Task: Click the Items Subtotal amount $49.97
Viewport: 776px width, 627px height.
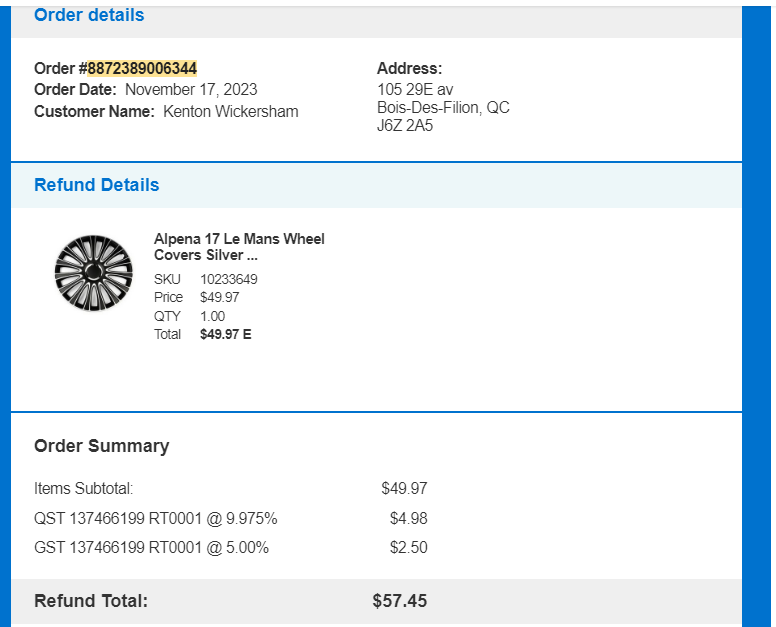Action: pyautogui.click(x=404, y=488)
